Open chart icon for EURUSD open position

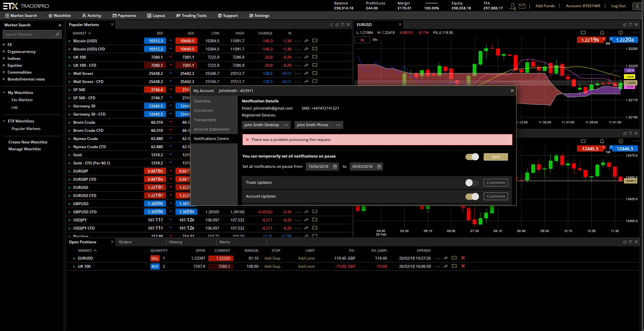coord(446,258)
